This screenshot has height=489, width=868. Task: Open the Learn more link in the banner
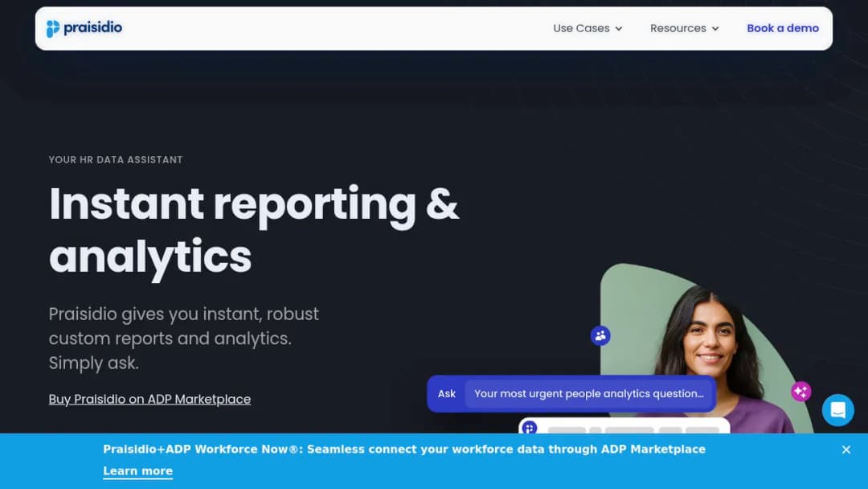point(138,471)
